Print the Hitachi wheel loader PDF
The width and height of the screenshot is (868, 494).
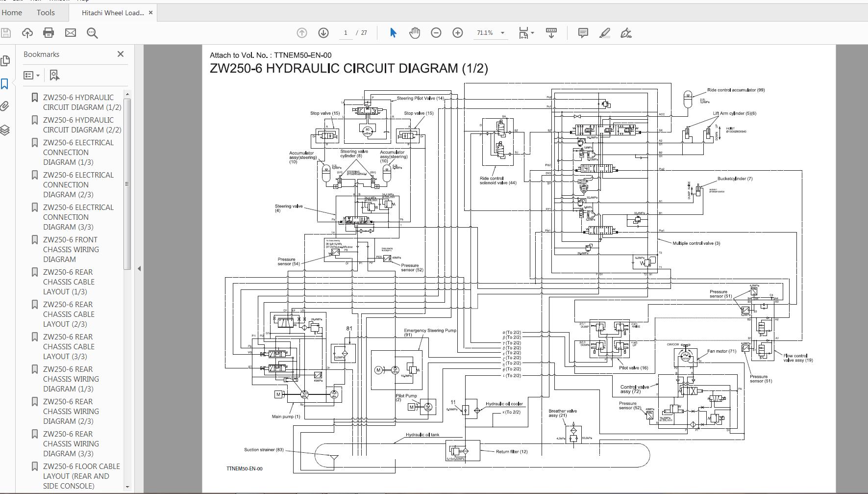pyautogui.click(x=48, y=32)
